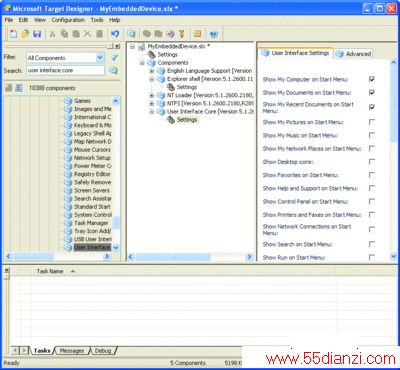This screenshot has width=400, height=370.
Task: Click the list view icon beside component count
Action: [x=19, y=88]
